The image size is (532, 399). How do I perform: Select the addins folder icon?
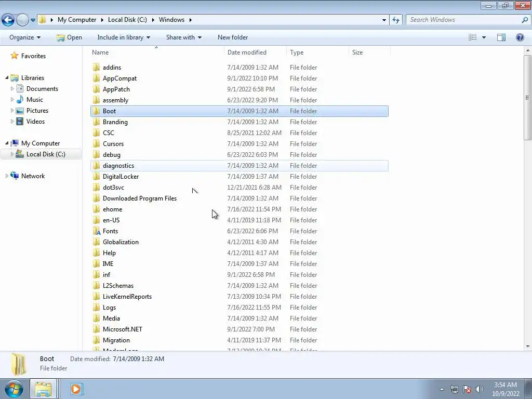tap(96, 67)
